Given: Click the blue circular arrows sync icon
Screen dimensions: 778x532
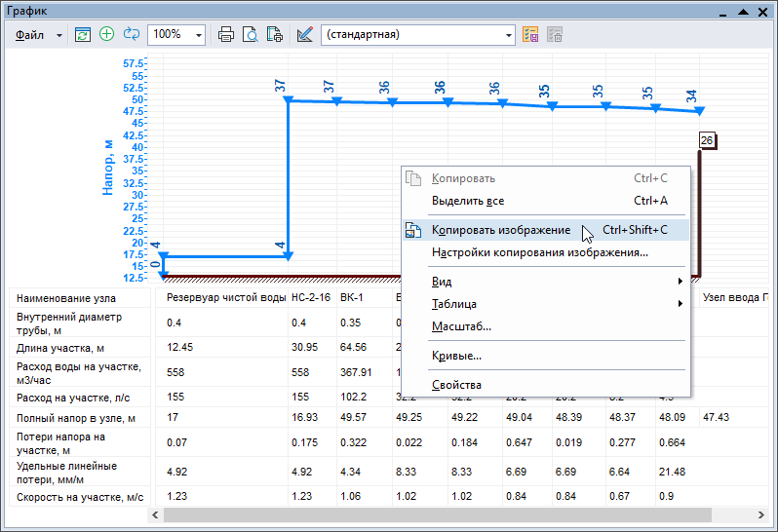Looking at the screenshot, I should click(x=131, y=34).
